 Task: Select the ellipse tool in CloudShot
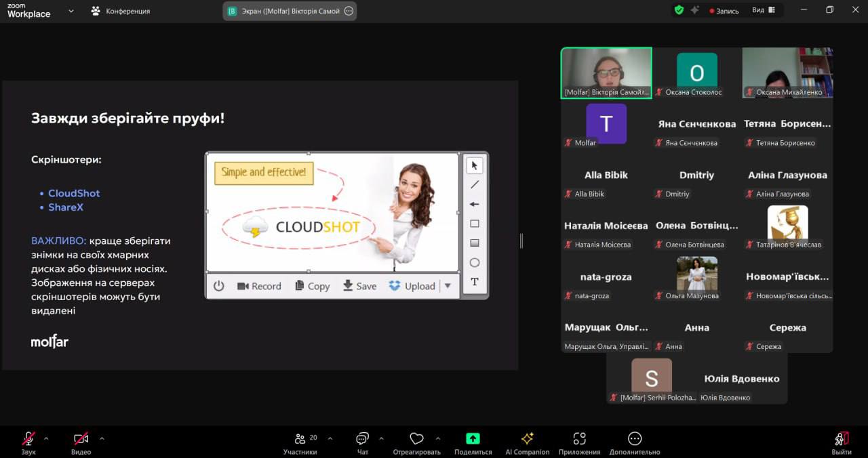(x=475, y=263)
